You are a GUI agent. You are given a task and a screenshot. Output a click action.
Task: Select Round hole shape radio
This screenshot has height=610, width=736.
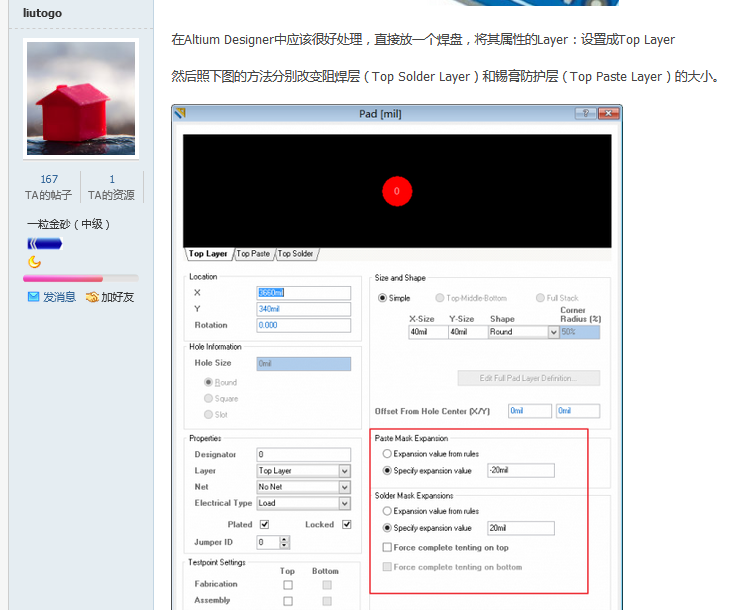tap(208, 382)
